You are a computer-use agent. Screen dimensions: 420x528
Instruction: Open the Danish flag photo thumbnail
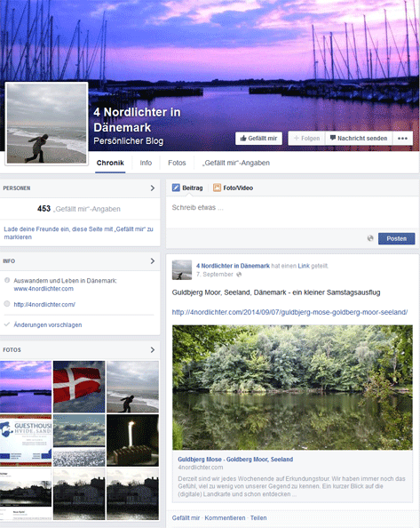tap(79, 387)
